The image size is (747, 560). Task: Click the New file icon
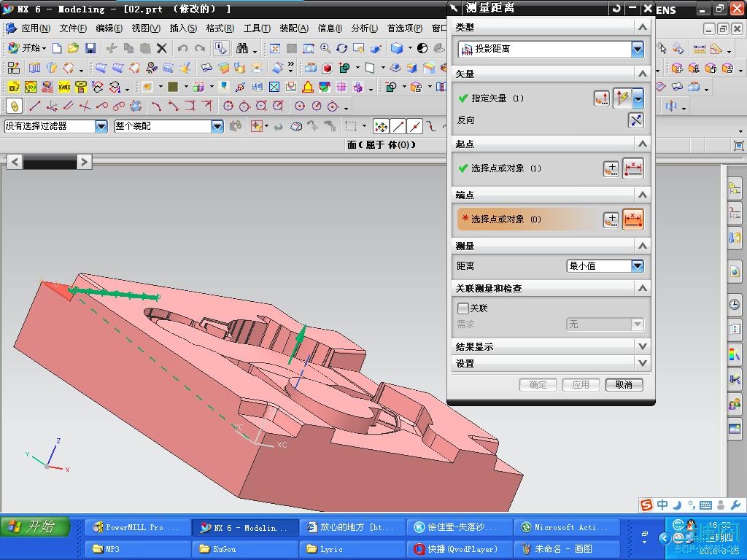pos(57,48)
